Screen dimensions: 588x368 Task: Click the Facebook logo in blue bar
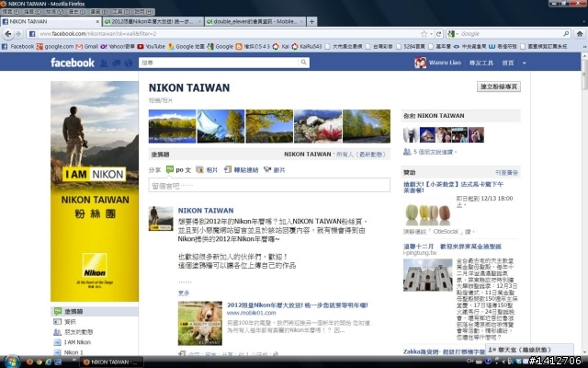73,63
